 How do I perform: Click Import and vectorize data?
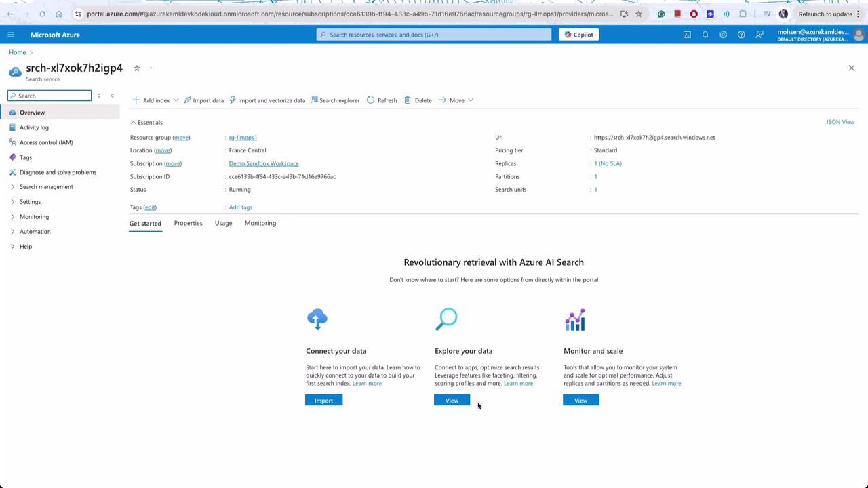click(x=267, y=100)
